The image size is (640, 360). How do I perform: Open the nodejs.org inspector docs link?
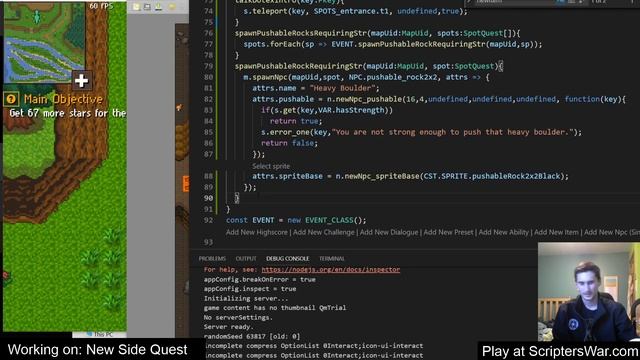[331, 270]
